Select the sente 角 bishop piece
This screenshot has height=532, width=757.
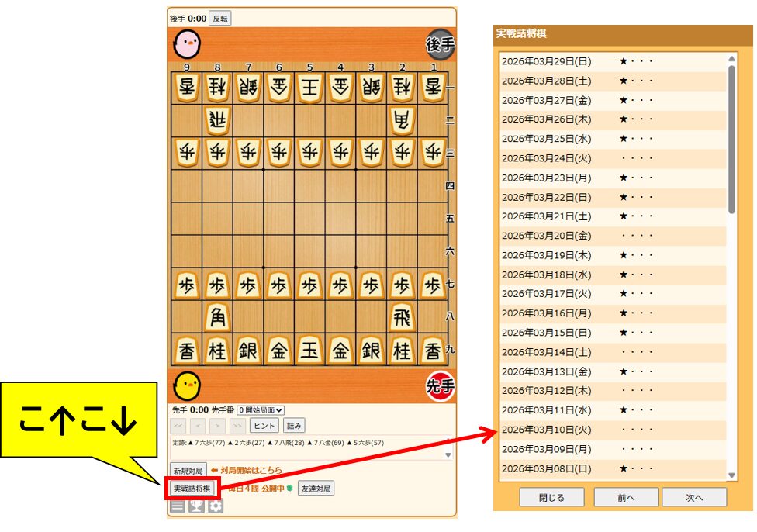coord(217,316)
